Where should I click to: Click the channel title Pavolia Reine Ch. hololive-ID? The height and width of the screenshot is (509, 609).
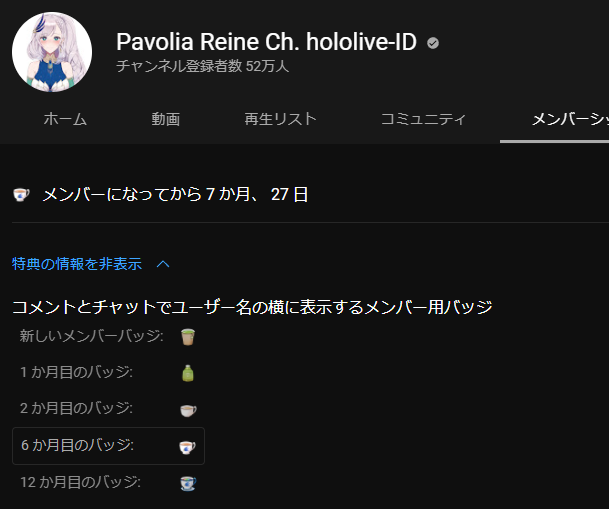[266, 42]
